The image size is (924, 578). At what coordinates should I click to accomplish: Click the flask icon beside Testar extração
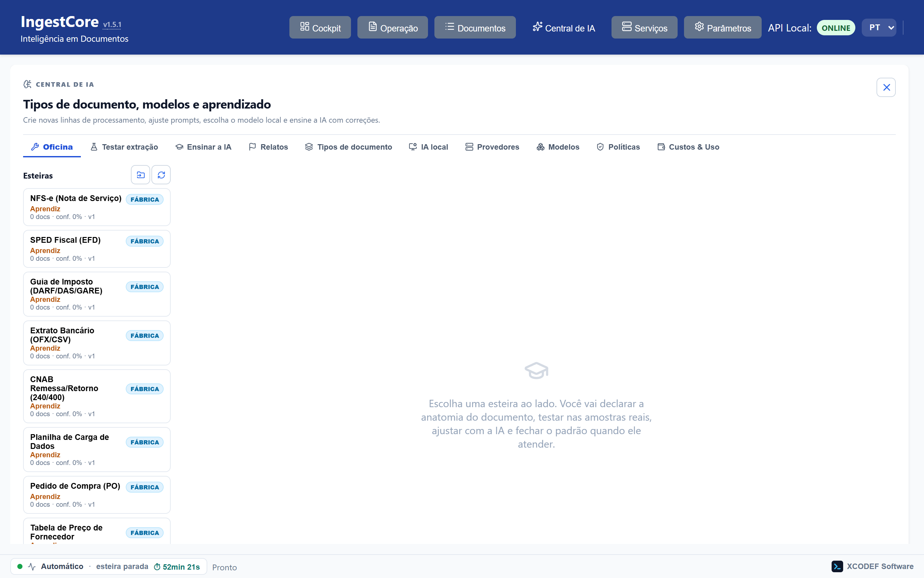(94, 147)
